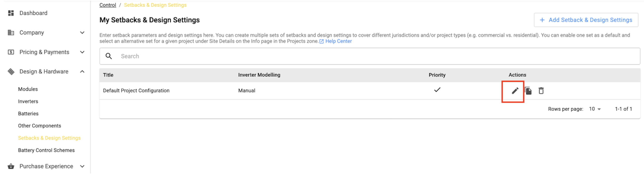Expand the Purchase Experience chevron
The height and width of the screenshot is (178, 644).
82,166
